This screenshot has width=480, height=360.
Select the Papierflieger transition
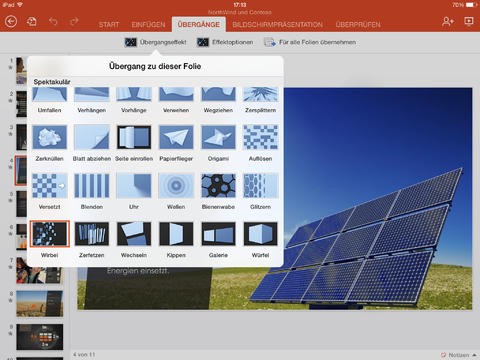tap(176, 143)
